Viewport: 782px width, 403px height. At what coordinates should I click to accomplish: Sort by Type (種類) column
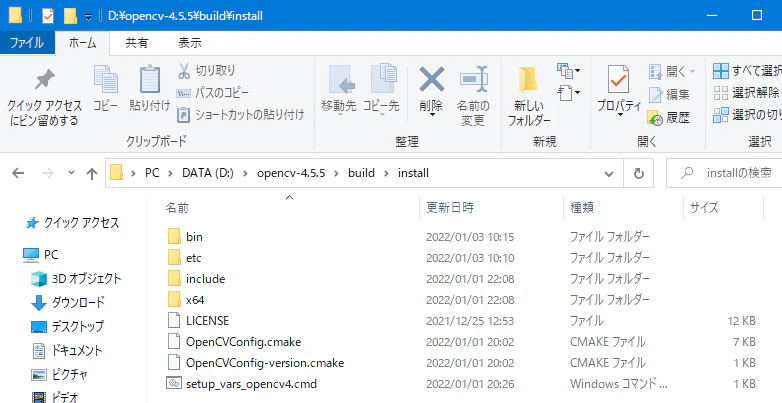pyautogui.click(x=582, y=207)
